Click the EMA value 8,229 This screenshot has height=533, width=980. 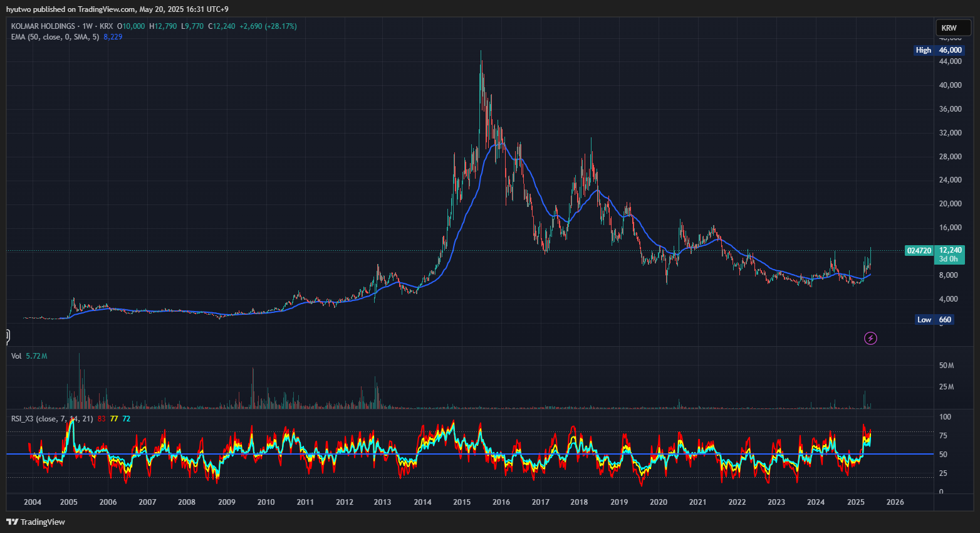(113, 37)
